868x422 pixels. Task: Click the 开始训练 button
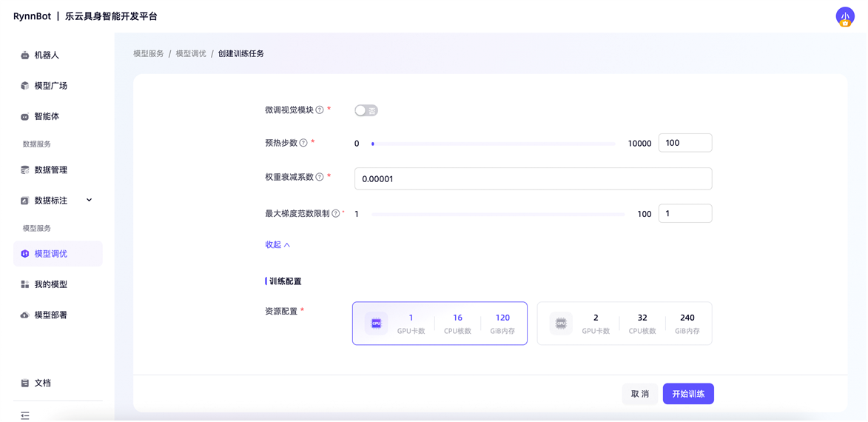coord(688,395)
